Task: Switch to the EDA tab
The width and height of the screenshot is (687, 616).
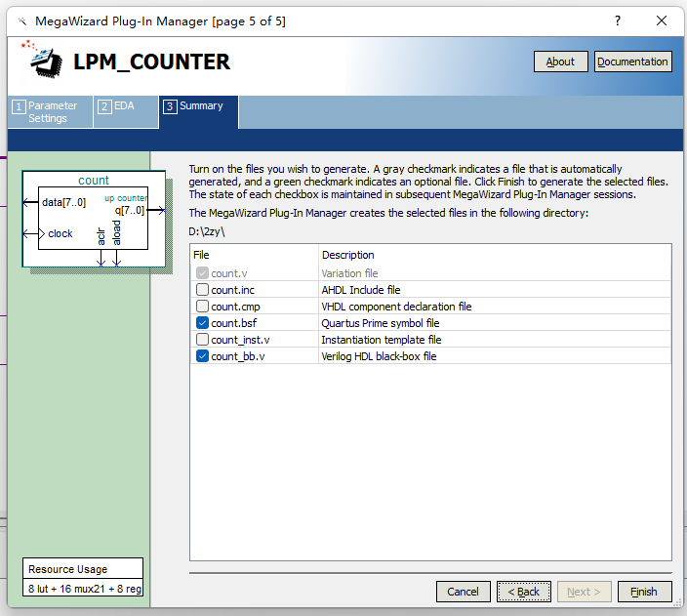Action: (x=126, y=112)
